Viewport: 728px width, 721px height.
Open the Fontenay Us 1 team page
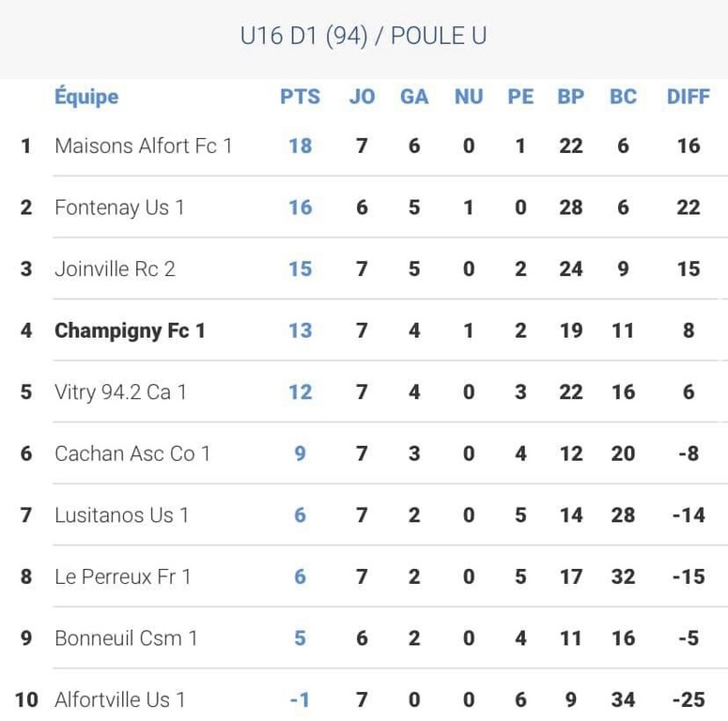coord(119,207)
